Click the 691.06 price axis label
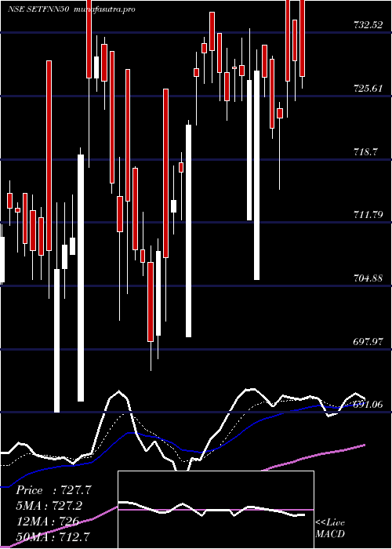The height and width of the screenshot is (549, 392). point(368,405)
